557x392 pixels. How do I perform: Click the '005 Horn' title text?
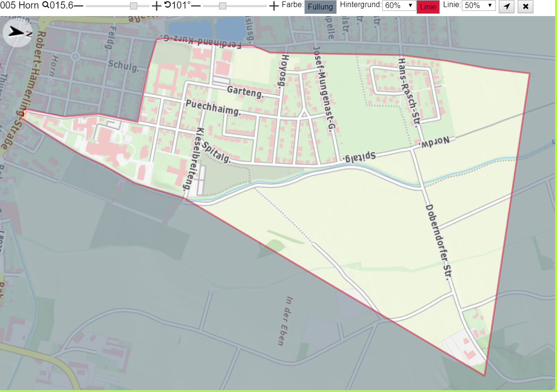pos(19,5)
